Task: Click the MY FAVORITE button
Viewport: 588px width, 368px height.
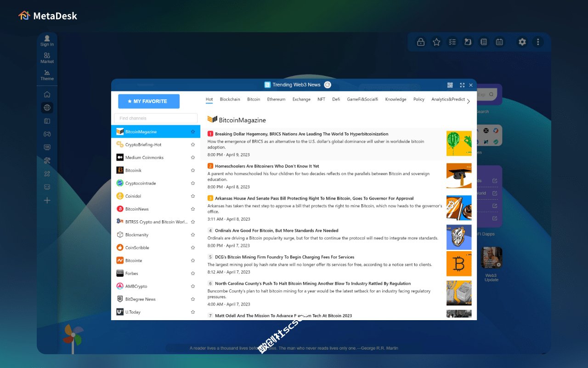Action: 149,101
